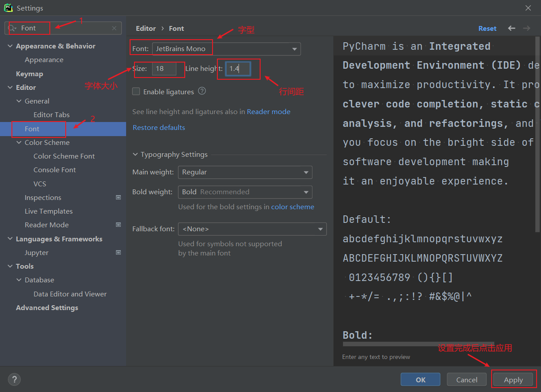Click the Editor breadcrumb in the header
The height and width of the screenshot is (392, 541).
tap(146, 28)
